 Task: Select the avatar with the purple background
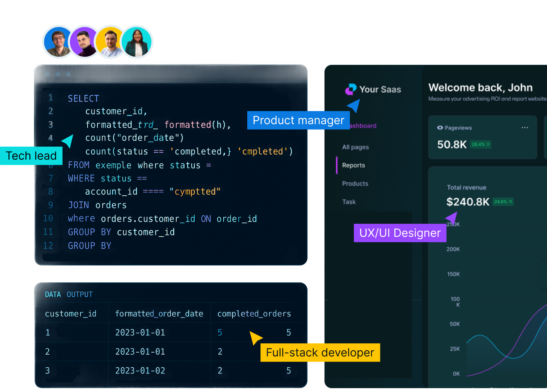click(84, 42)
